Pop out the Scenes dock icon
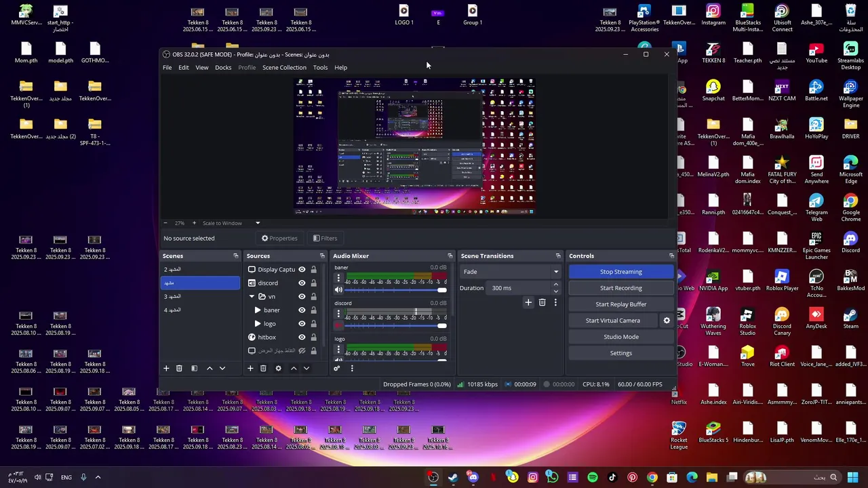Viewport: 868px width, 488px height. (235, 256)
